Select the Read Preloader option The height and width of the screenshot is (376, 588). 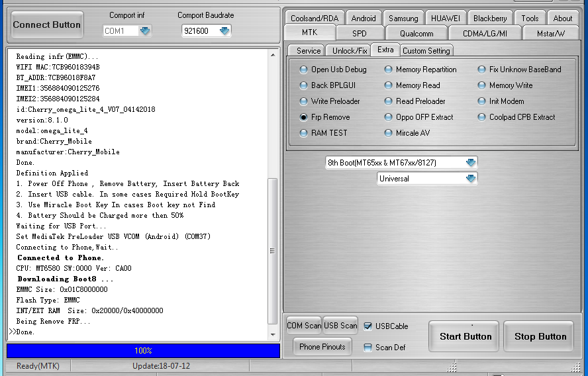[415, 101]
